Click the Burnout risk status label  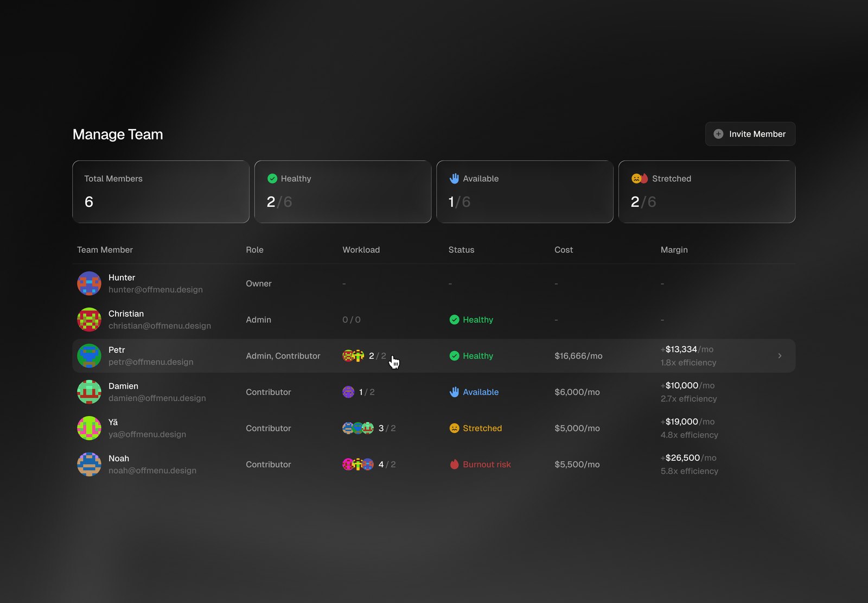487,465
